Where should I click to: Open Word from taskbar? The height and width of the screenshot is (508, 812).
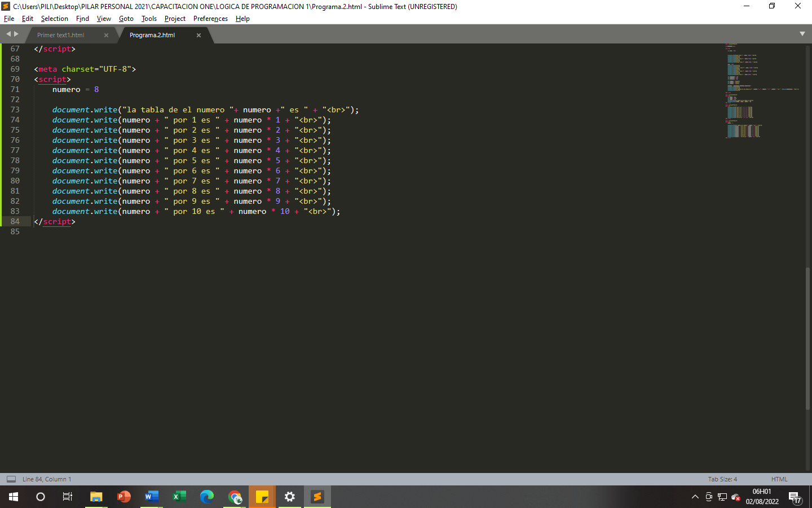point(152,497)
